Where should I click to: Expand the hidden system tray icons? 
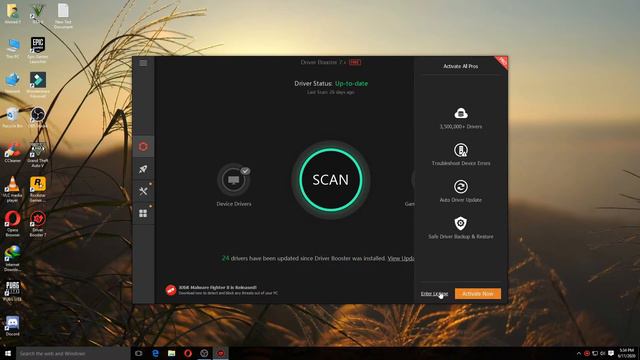coord(578,353)
